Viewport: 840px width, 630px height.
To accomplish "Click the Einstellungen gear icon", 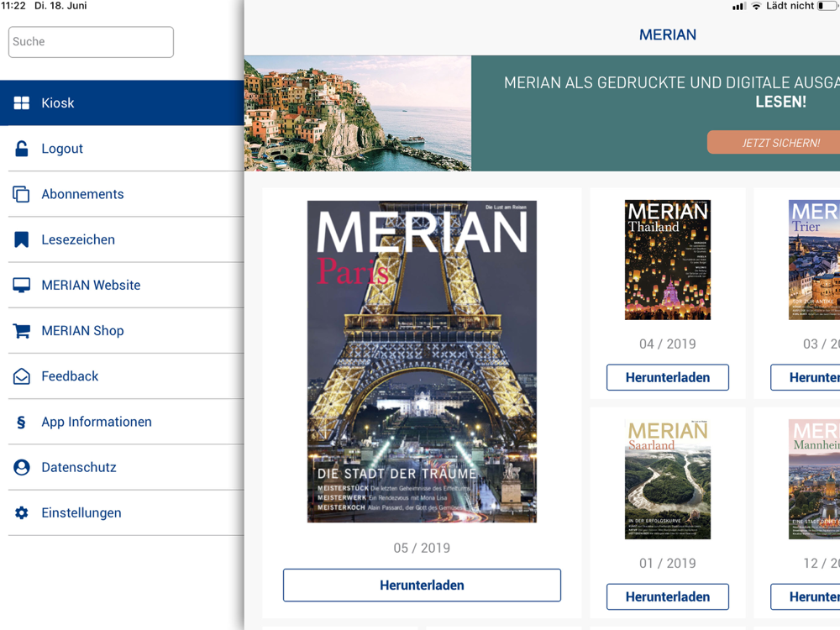I will [x=22, y=512].
